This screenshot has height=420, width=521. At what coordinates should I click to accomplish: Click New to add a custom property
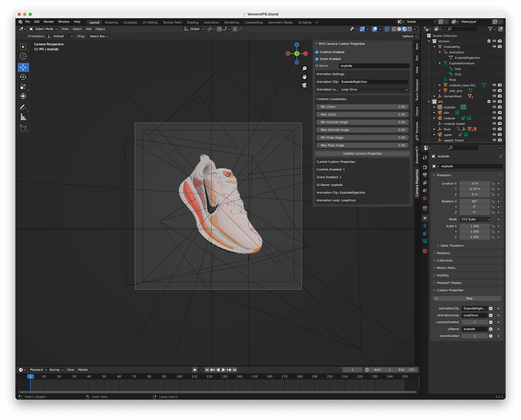[469, 298]
